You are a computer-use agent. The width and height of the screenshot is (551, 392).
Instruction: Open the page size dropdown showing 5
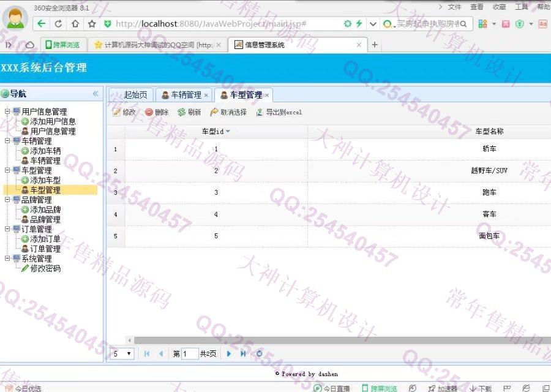coord(122,353)
